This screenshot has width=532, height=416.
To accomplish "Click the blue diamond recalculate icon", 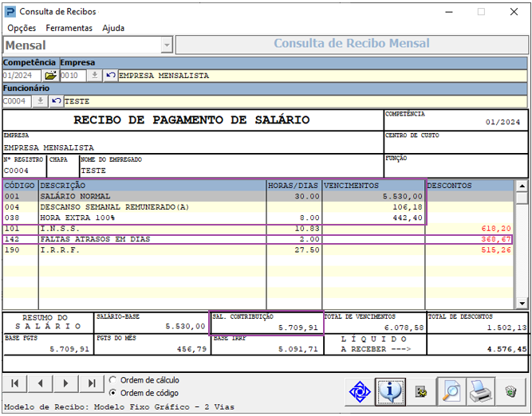I will [x=360, y=391].
